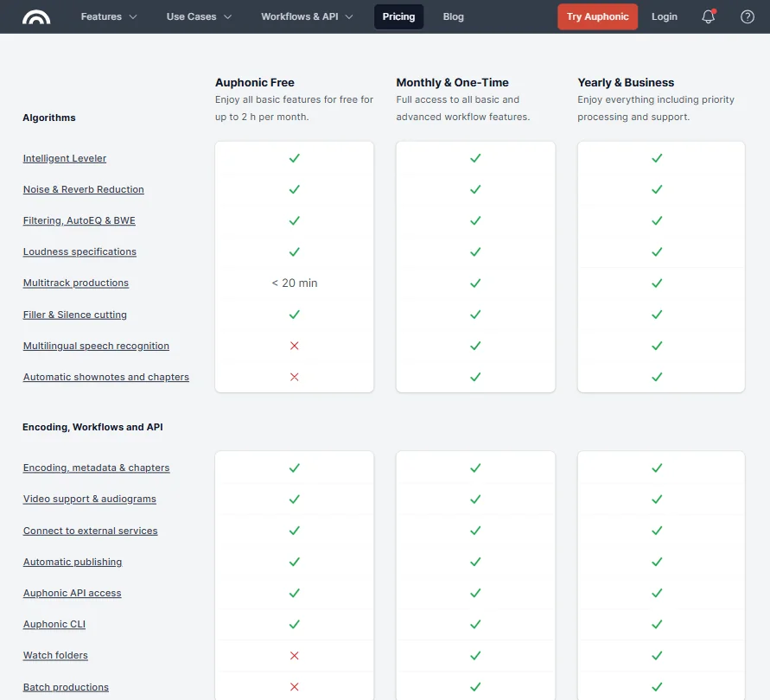Open the notifications bell
This screenshot has height=700, width=770.
pyautogui.click(x=708, y=16)
